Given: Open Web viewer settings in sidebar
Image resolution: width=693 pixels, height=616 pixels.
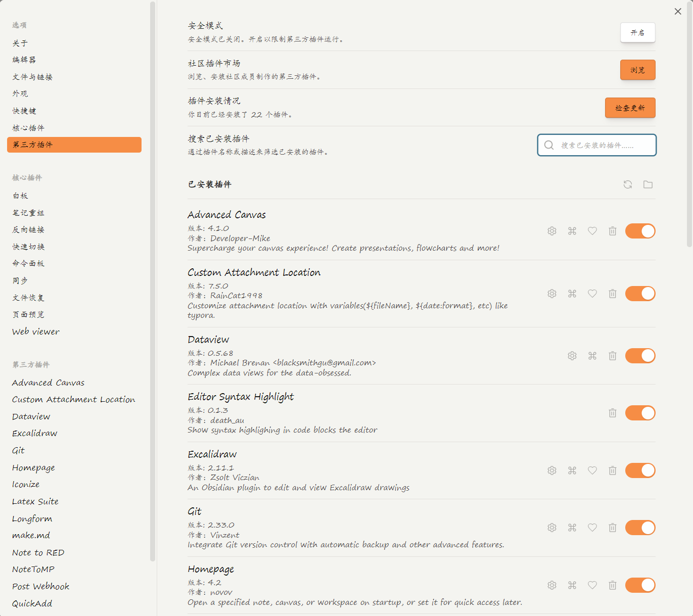Looking at the screenshot, I should tap(74, 332).
